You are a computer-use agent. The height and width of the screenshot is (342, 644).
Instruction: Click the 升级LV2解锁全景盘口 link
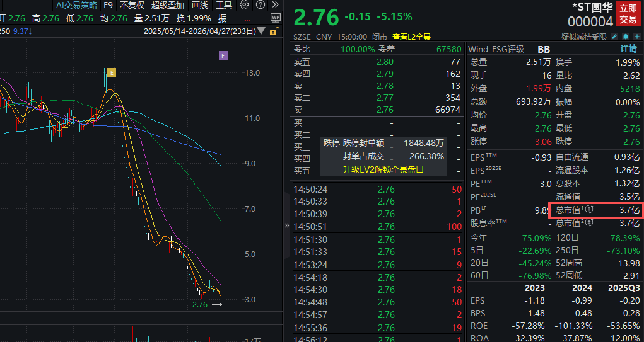[x=383, y=169]
